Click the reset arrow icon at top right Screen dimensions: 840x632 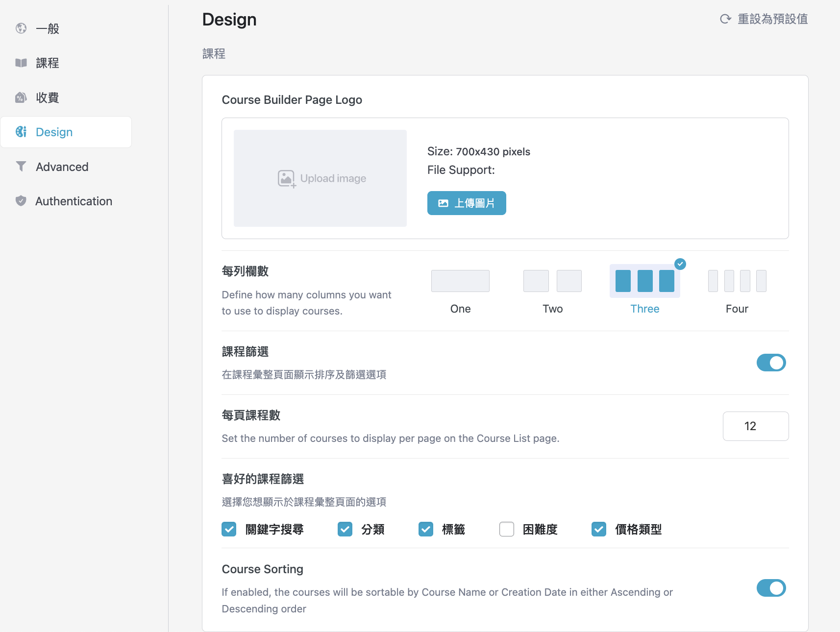725,19
